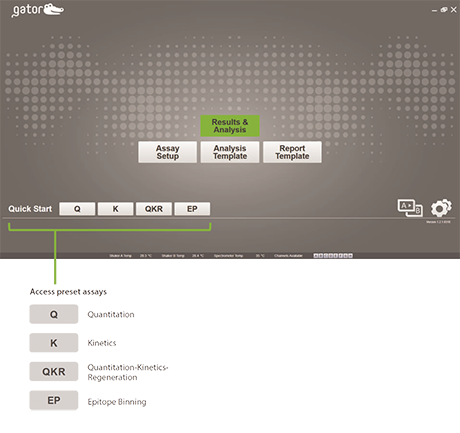Click the 'Access preset assays' text

point(68,292)
